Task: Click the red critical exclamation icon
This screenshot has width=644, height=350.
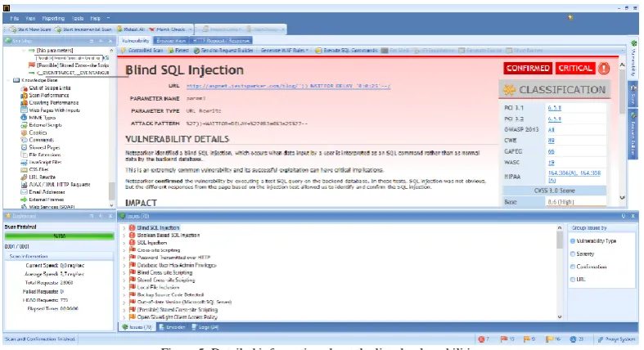Action: click(604, 69)
